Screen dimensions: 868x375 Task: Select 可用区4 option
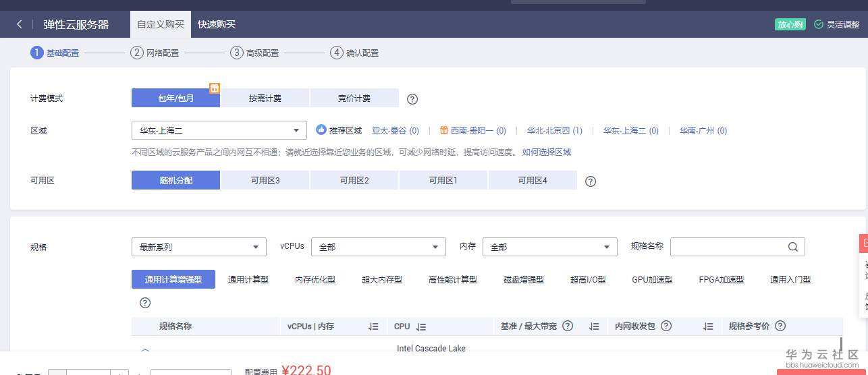tap(533, 180)
